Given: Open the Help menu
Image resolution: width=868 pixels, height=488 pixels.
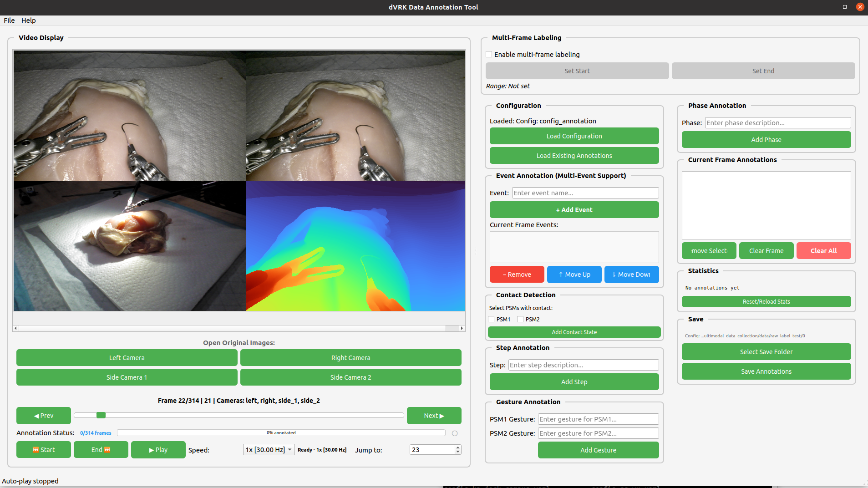Looking at the screenshot, I should click(28, 20).
